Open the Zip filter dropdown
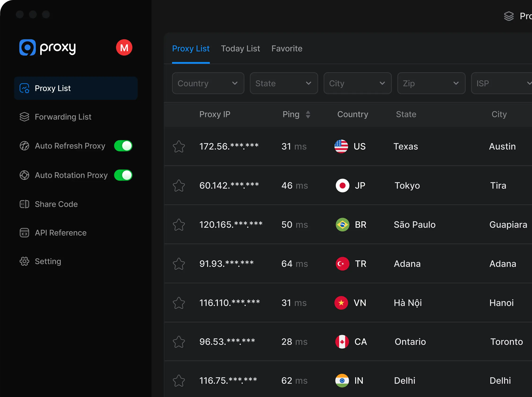 [x=431, y=83]
